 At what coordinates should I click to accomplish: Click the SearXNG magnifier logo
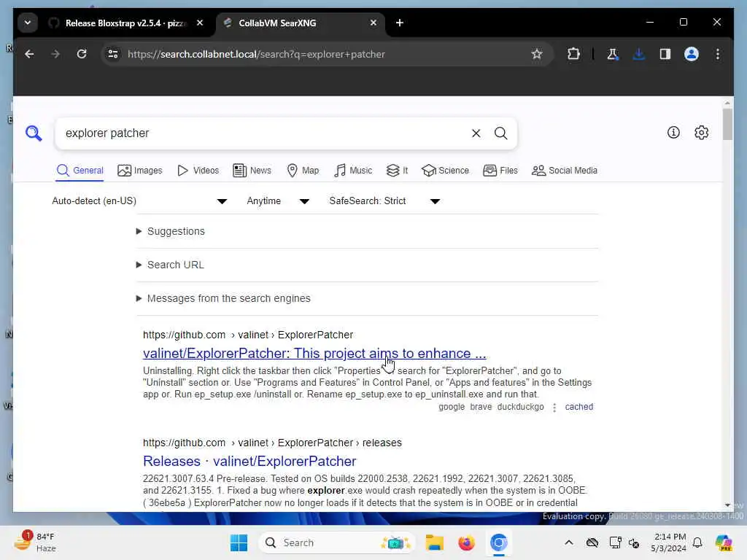pos(34,133)
